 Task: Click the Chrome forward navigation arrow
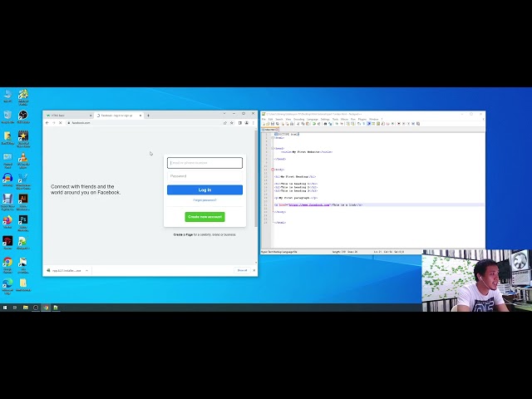coord(53,123)
